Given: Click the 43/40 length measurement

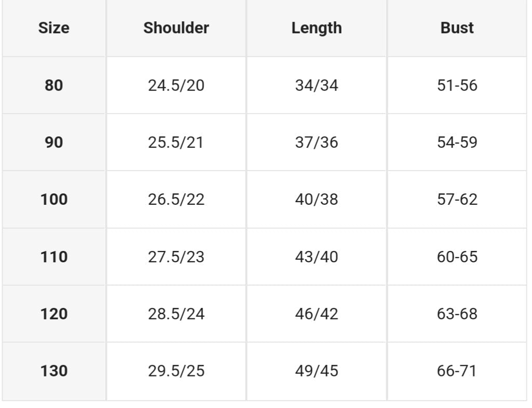Looking at the screenshot, I should point(317,257).
